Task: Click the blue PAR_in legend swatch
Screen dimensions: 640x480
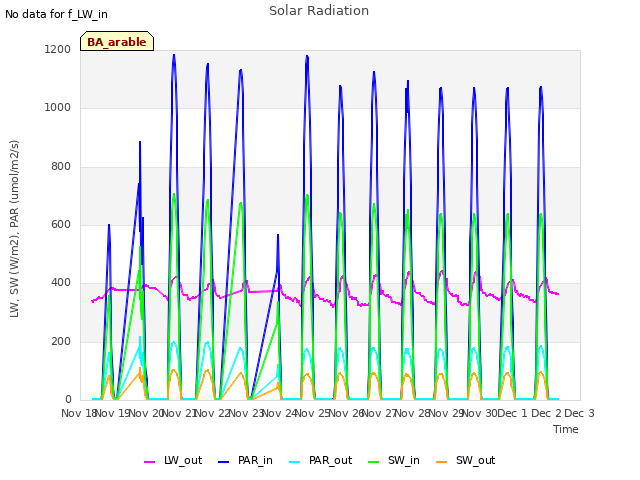Action: [x=224, y=462]
